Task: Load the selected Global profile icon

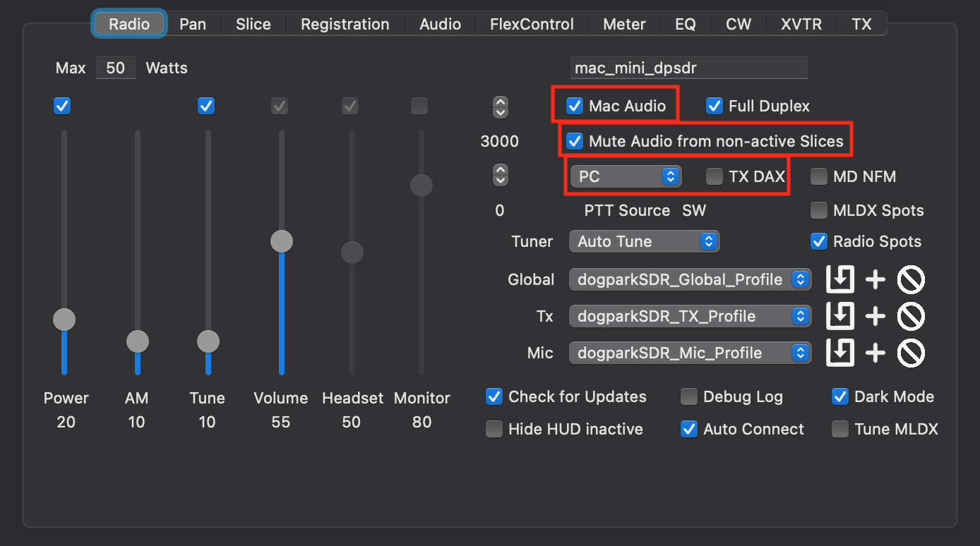Action: click(x=840, y=280)
